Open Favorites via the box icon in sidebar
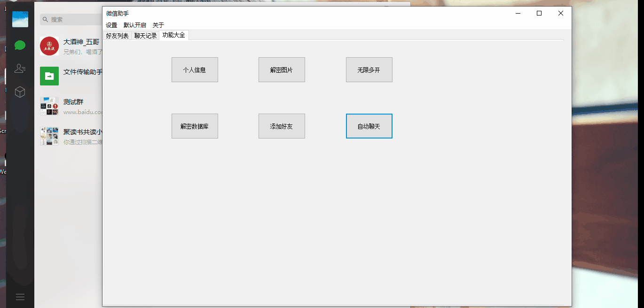 pyautogui.click(x=20, y=92)
